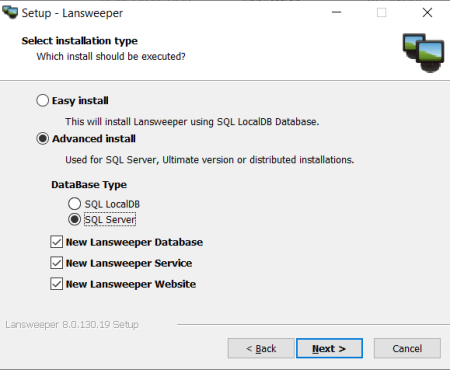Uncheck the New Lansweeper Database checkbox
This screenshot has height=370, width=450.
pos(56,242)
